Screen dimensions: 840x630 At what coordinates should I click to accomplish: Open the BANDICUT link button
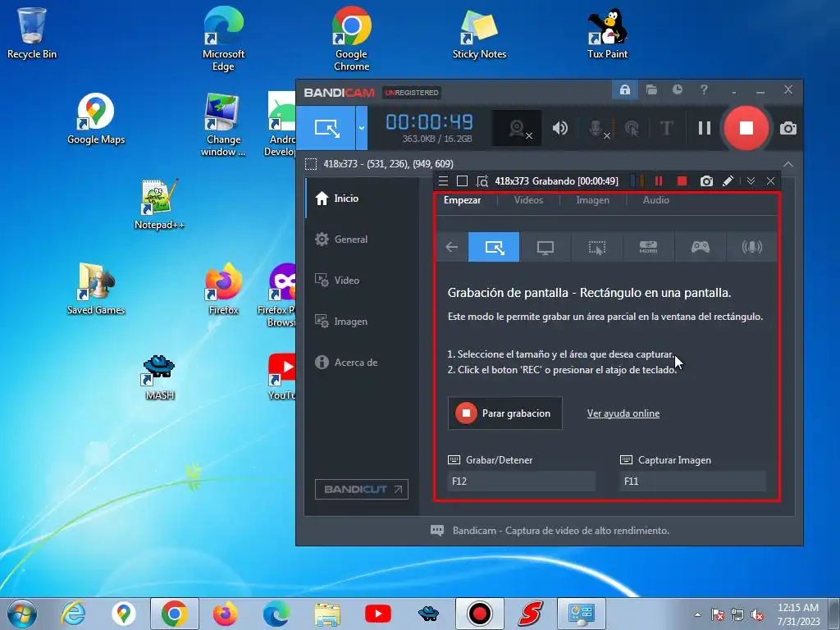(x=362, y=489)
